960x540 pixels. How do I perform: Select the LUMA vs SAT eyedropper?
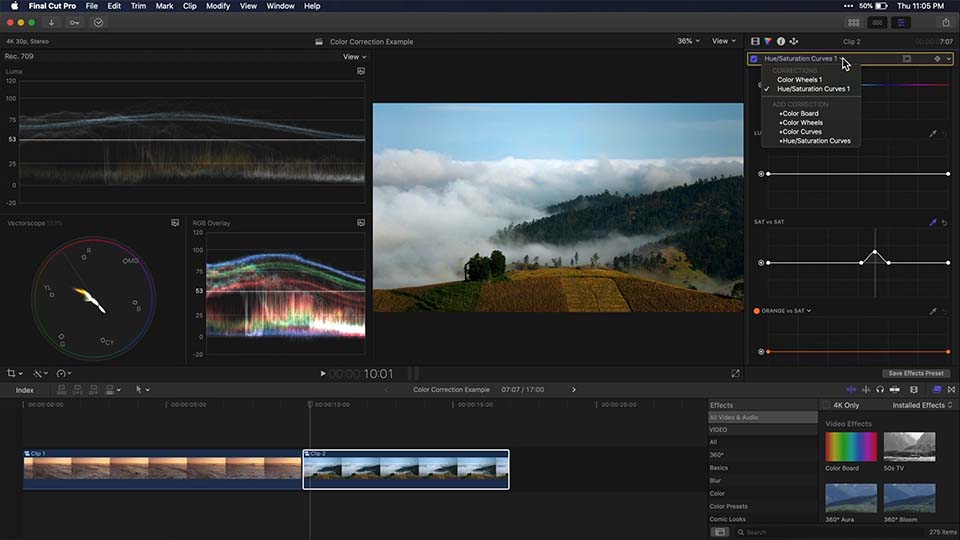coord(932,133)
